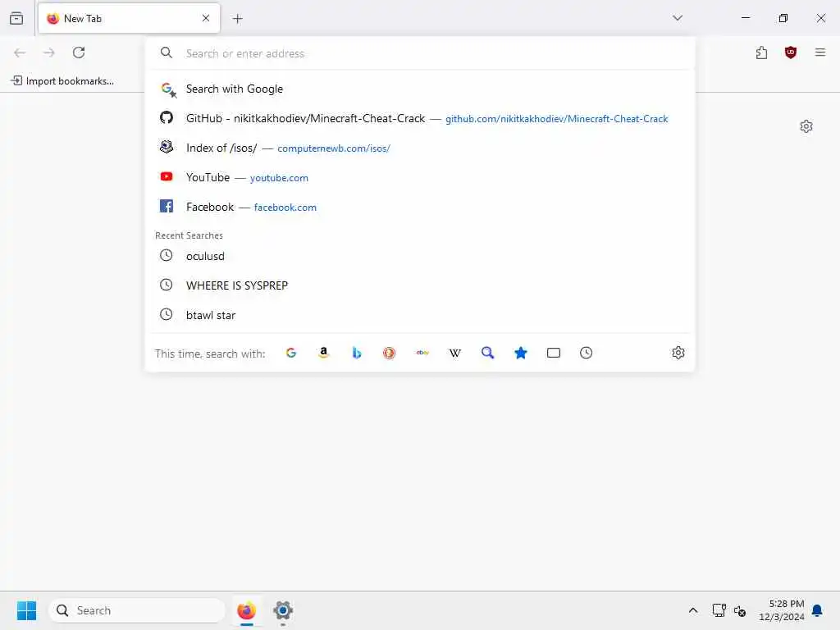Search this time with Bing icon
This screenshot has width=840, height=630.
coord(356,353)
